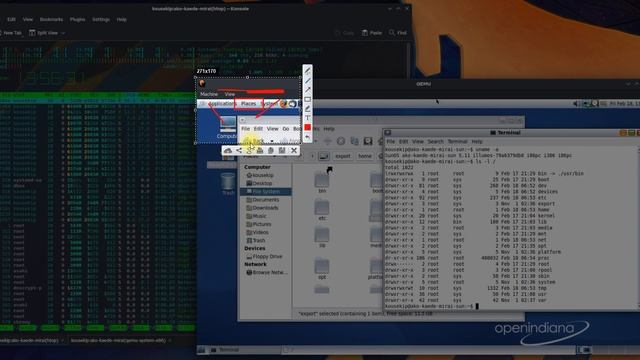Select Downloads in file manager sidebar

pyautogui.click(x=262, y=208)
